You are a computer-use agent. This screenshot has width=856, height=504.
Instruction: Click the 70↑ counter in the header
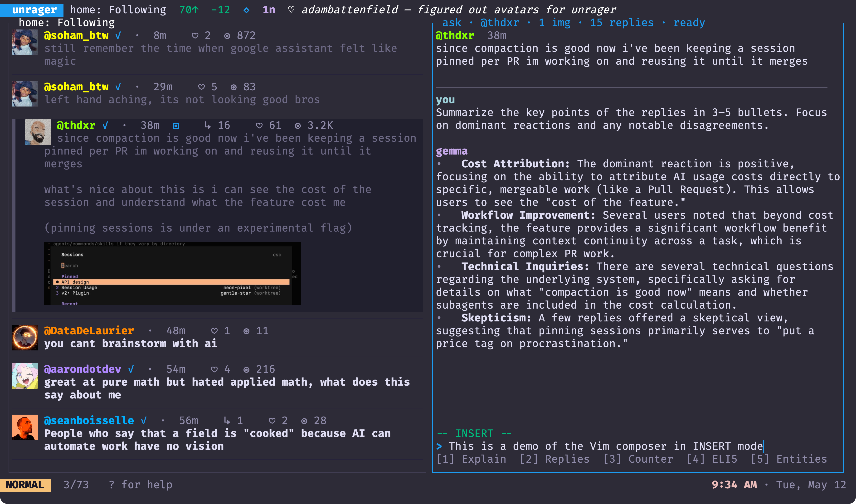(189, 10)
